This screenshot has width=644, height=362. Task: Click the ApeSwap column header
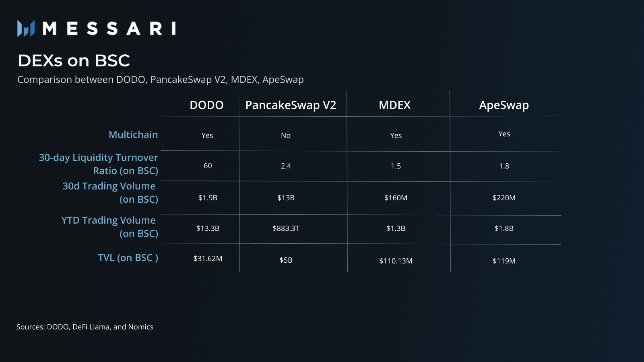tap(504, 105)
